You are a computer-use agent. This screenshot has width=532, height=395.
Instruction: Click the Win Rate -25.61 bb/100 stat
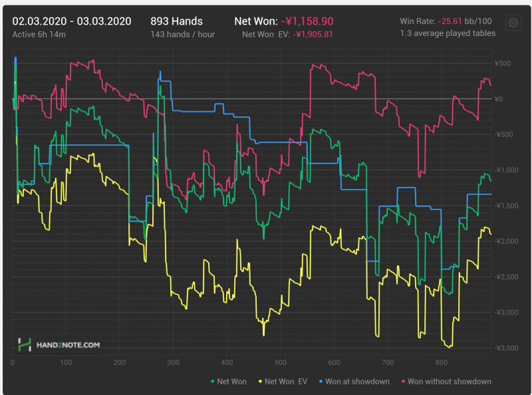pos(447,21)
